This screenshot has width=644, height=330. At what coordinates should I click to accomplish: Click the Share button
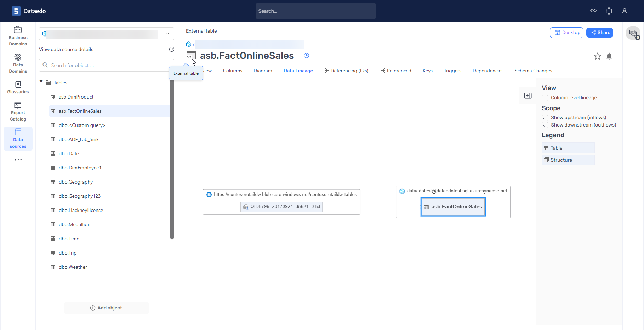pyautogui.click(x=600, y=33)
